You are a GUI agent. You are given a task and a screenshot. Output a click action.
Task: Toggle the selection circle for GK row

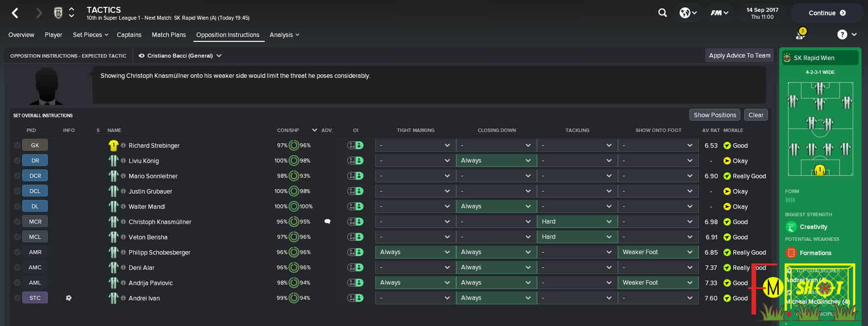(x=17, y=145)
